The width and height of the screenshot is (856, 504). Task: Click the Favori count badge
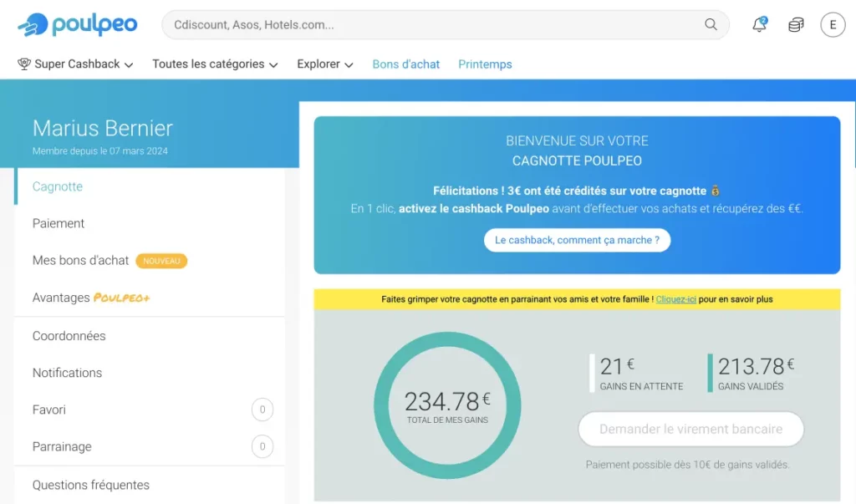pos(262,410)
